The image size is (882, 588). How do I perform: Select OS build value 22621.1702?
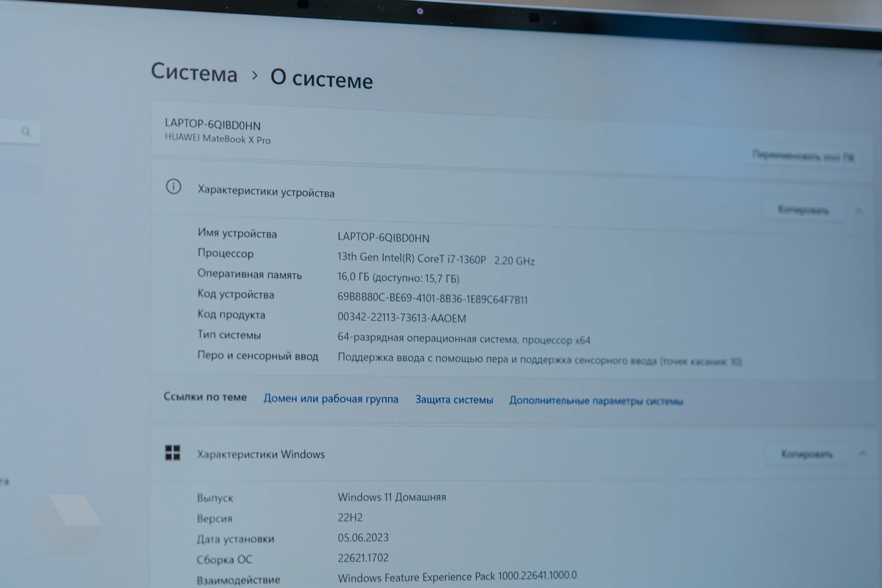(363, 558)
